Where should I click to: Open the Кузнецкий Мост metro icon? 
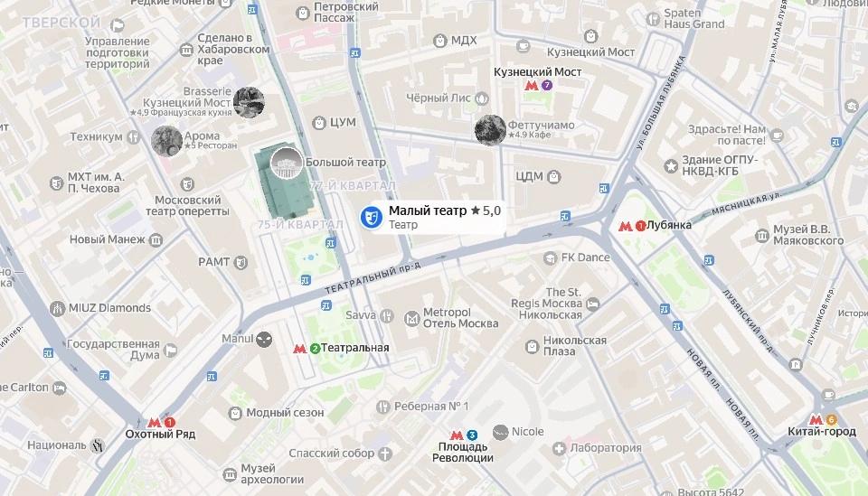539,85
